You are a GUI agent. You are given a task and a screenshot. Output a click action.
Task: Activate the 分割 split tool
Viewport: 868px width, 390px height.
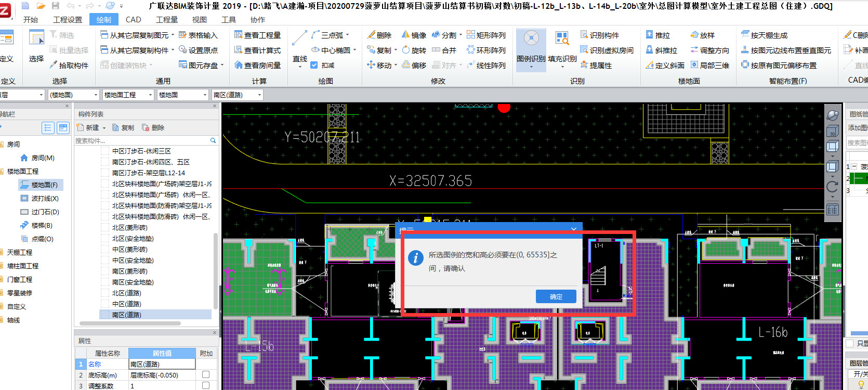tap(446, 35)
